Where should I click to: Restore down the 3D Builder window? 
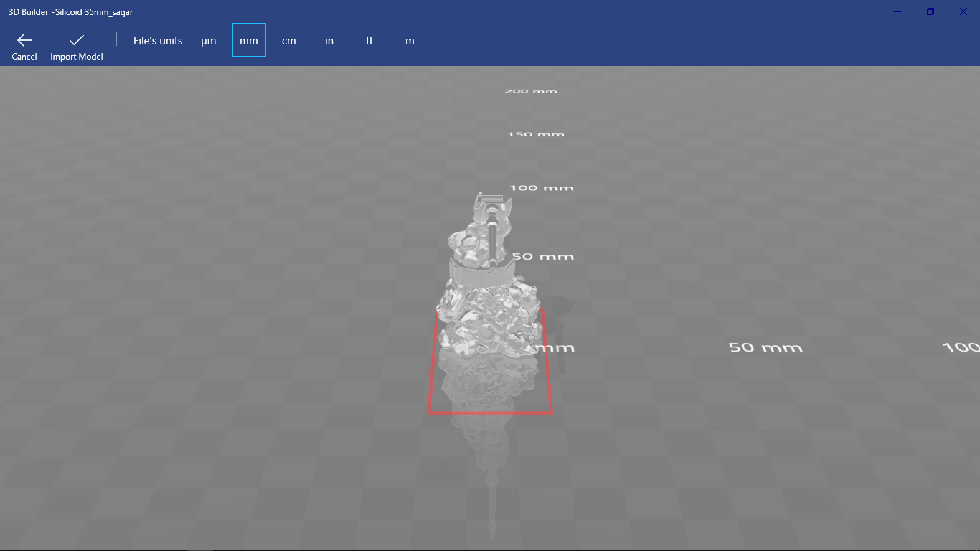[930, 11]
